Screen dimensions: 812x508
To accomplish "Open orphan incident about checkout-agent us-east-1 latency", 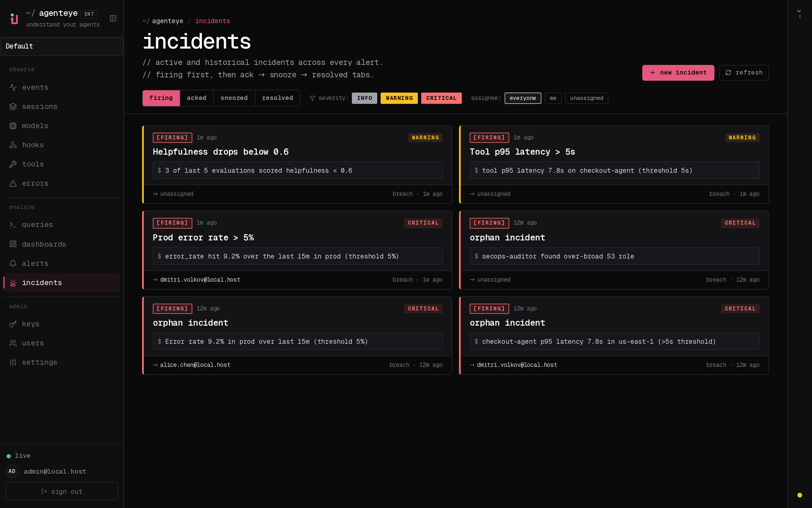I will click(x=614, y=335).
